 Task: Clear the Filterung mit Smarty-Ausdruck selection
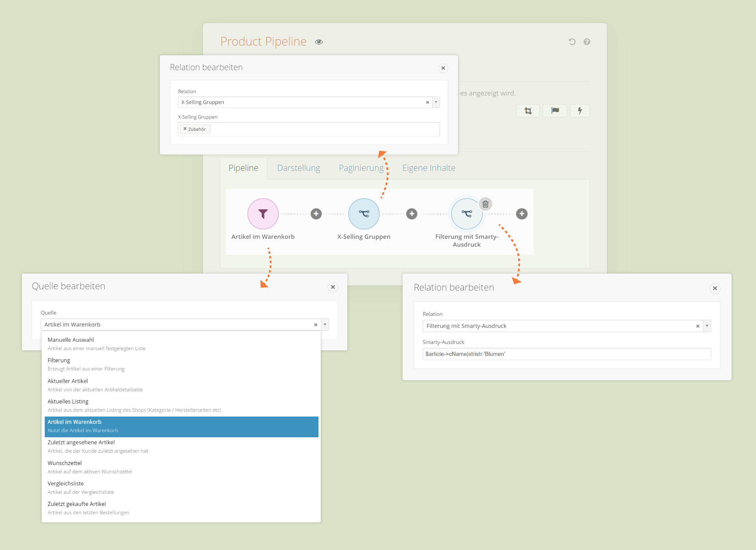(698, 326)
